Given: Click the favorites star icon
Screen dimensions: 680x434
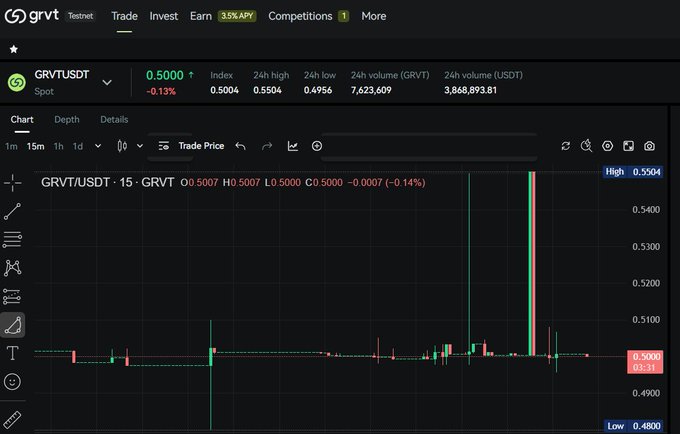Looking at the screenshot, I should click(14, 49).
